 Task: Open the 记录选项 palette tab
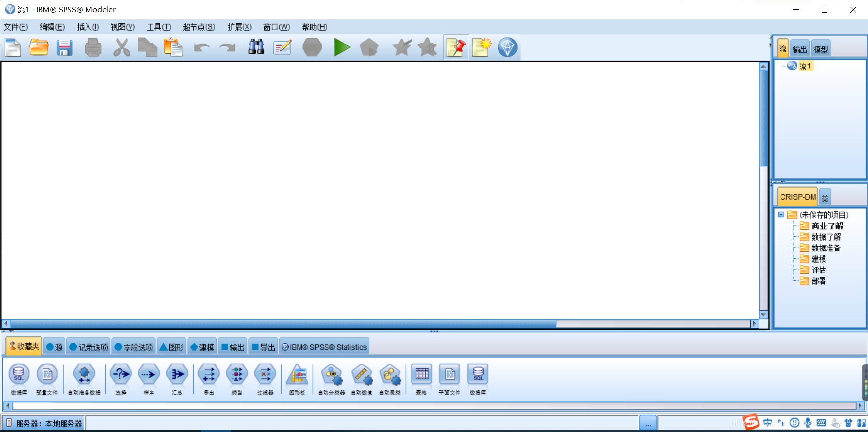[x=88, y=347]
